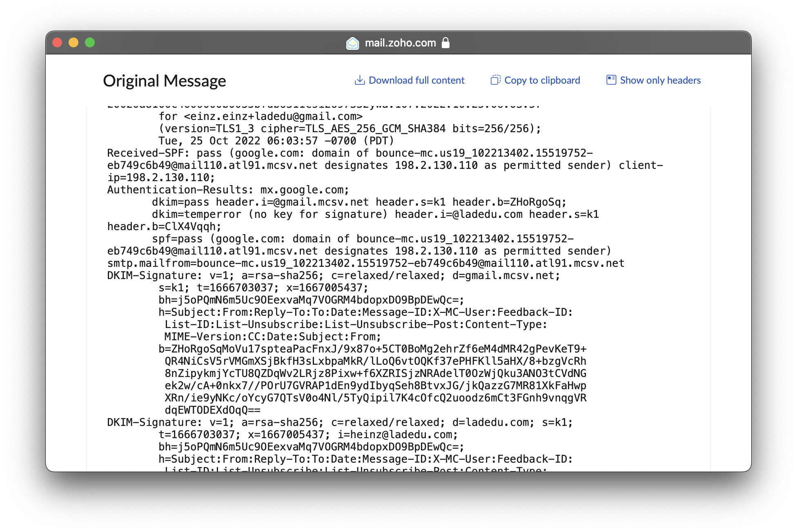797x532 pixels.
Task: Click Copy to clipboard link
Action: 542,80
